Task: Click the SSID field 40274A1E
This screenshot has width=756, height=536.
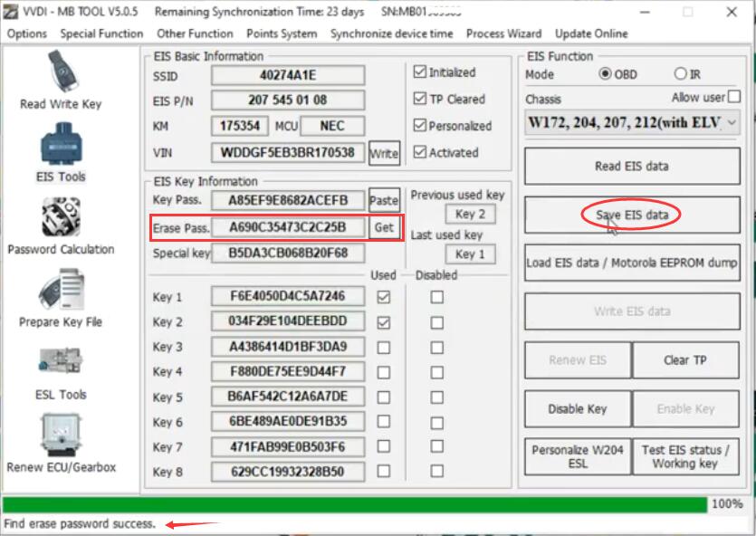Action: (288, 75)
